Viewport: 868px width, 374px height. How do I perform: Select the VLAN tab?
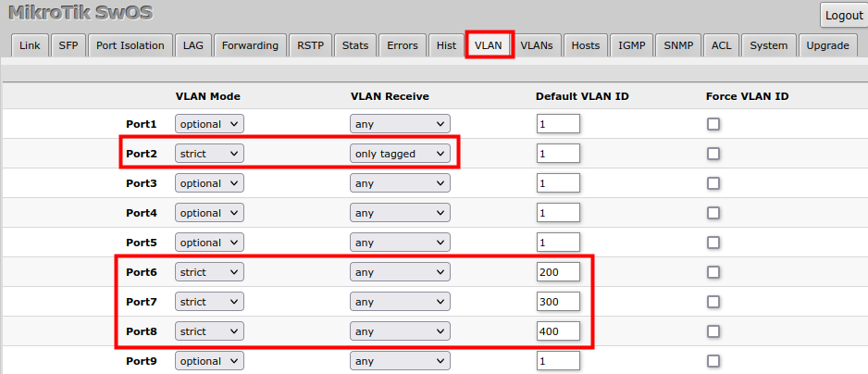490,45
